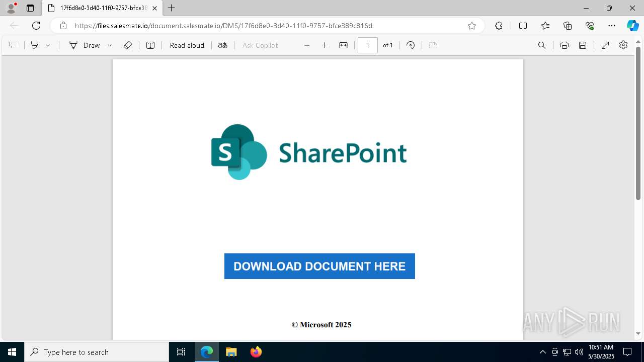Zoom out with the minus button
The width and height of the screenshot is (644, 362).
point(307,45)
